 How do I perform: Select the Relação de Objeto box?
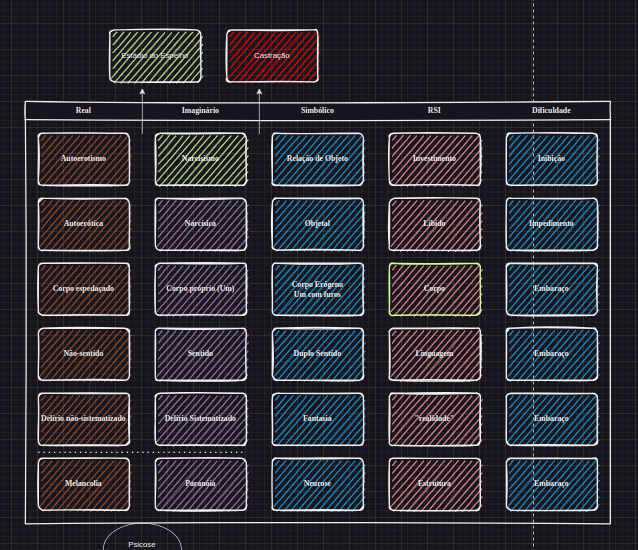pyautogui.click(x=318, y=159)
